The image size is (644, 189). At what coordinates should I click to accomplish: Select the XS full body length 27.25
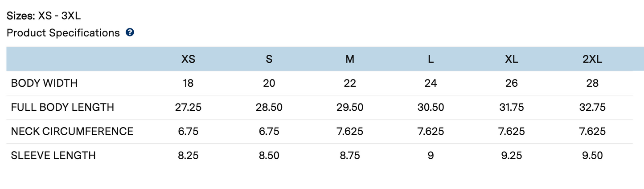[188, 107]
